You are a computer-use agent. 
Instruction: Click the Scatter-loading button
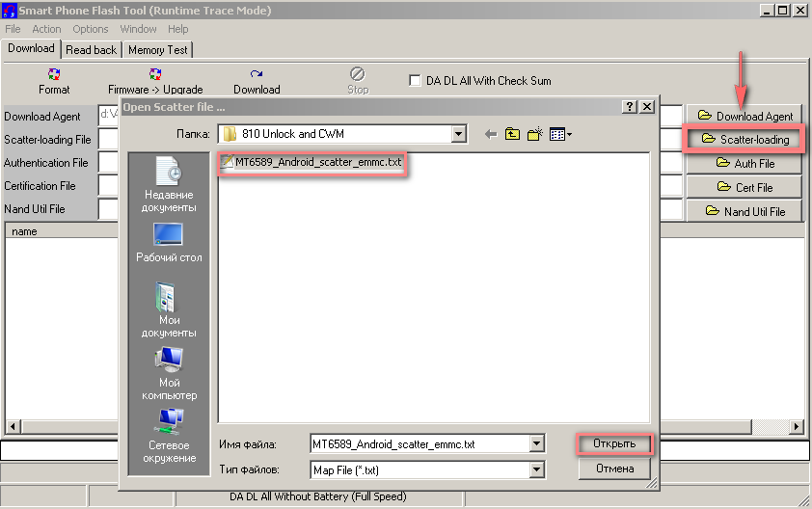click(744, 139)
